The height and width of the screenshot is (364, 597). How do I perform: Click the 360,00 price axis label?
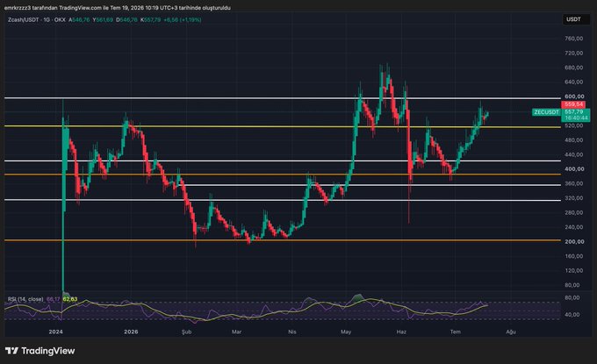pos(574,183)
